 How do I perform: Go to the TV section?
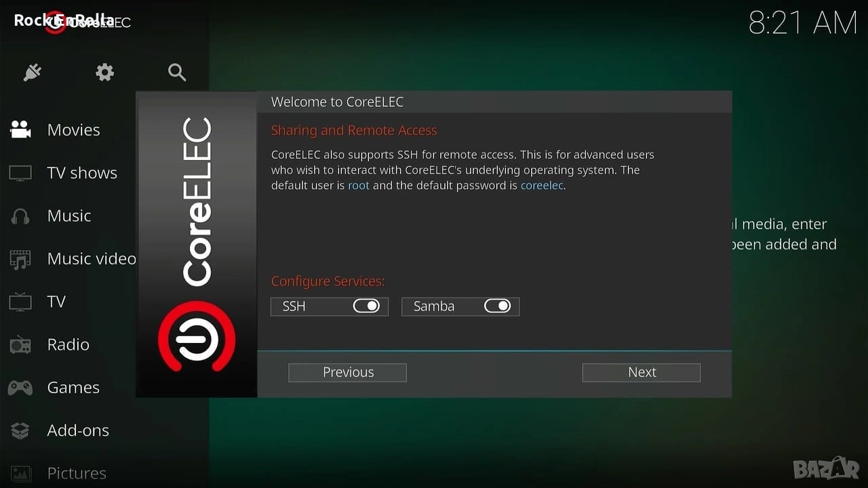pos(56,302)
